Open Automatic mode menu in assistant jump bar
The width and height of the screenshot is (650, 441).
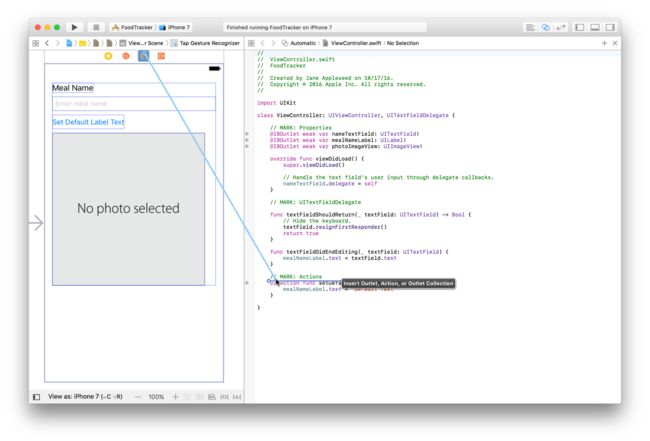point(298,43)
